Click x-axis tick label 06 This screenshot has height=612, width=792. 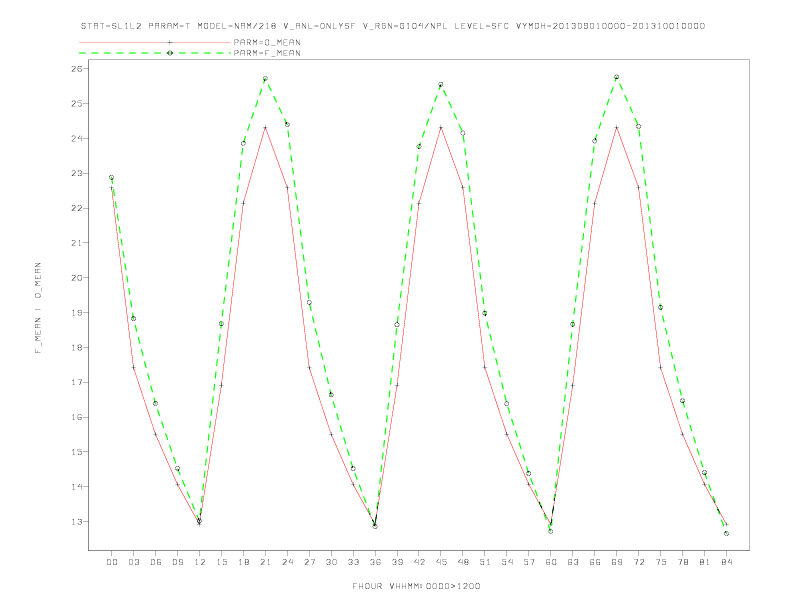click(x=156, y=562)
